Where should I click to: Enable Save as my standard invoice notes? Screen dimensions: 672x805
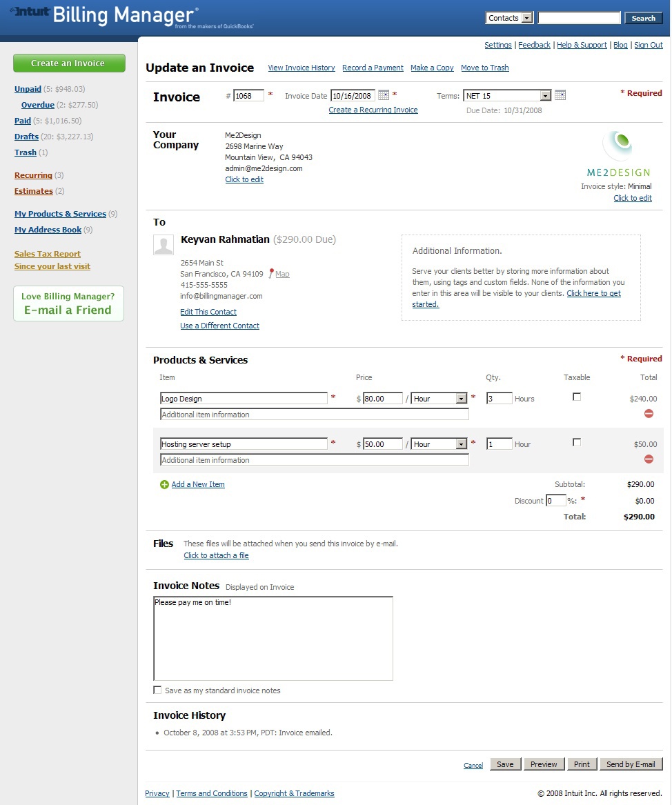tap(158, 690)
